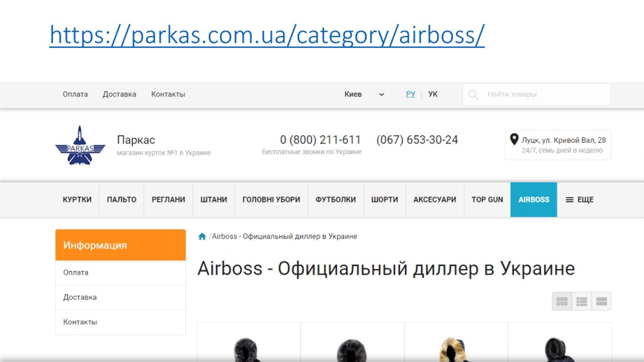Open Контакты in the top bar
Image resolution: width=644 pixels, height=362 pixels.
168,94
